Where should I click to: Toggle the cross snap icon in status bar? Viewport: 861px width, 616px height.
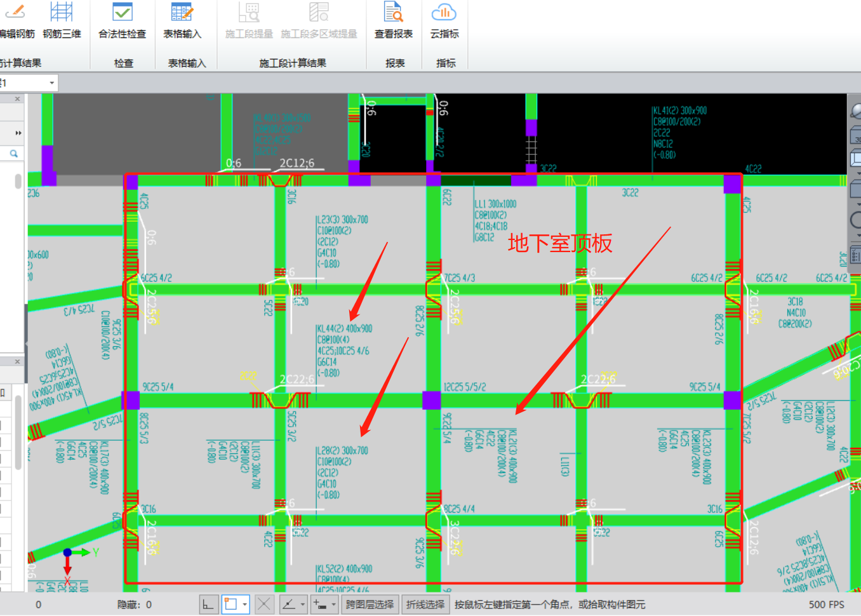264,605
